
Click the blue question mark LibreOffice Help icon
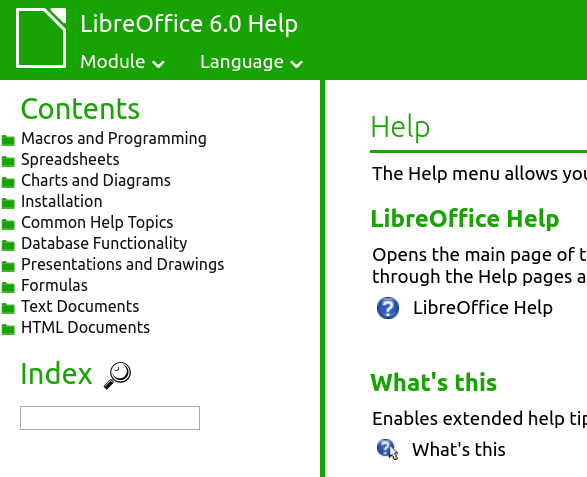click(388, 308)
